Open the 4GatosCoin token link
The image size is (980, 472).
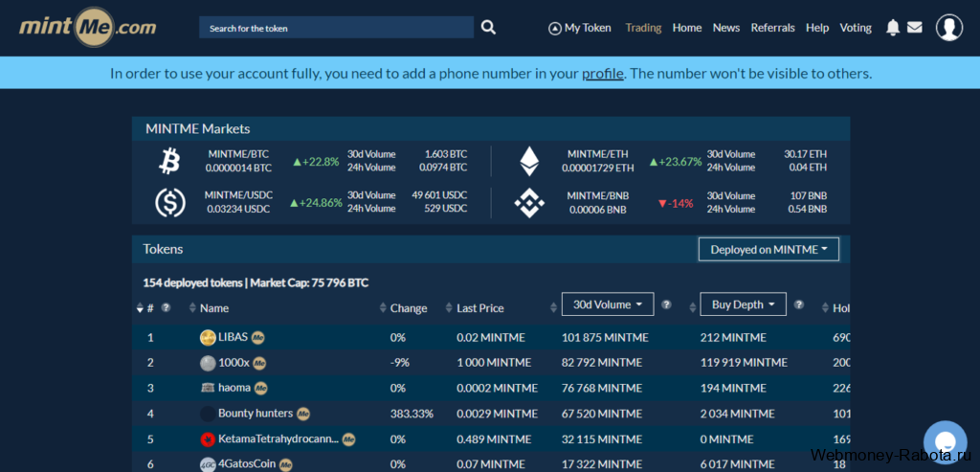coord(247,464)
